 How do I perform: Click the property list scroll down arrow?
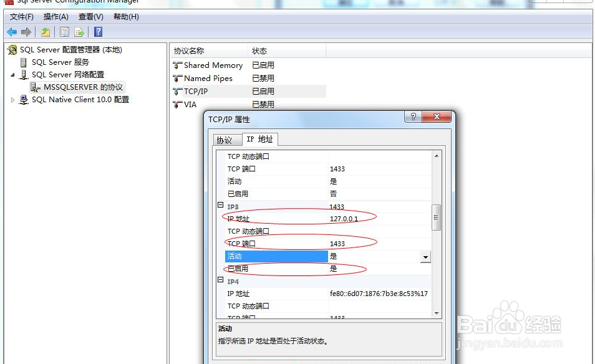pyautogui.click(x=437, y=313)
